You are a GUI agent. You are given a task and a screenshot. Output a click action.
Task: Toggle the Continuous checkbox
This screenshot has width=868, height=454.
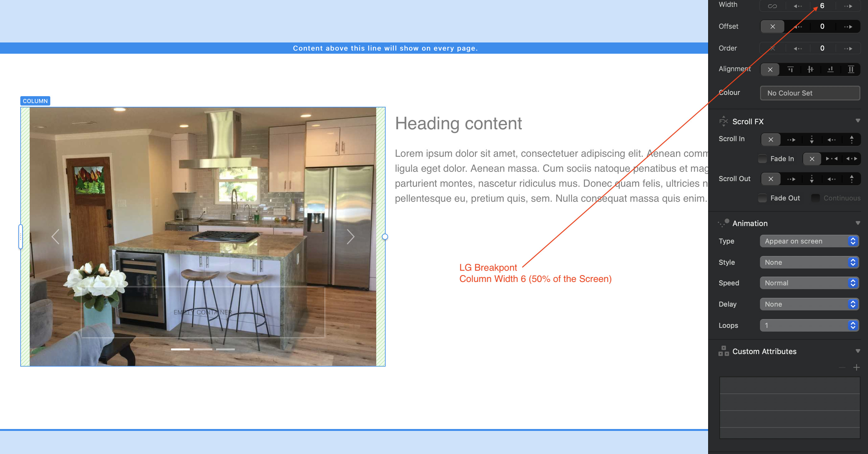816,198
